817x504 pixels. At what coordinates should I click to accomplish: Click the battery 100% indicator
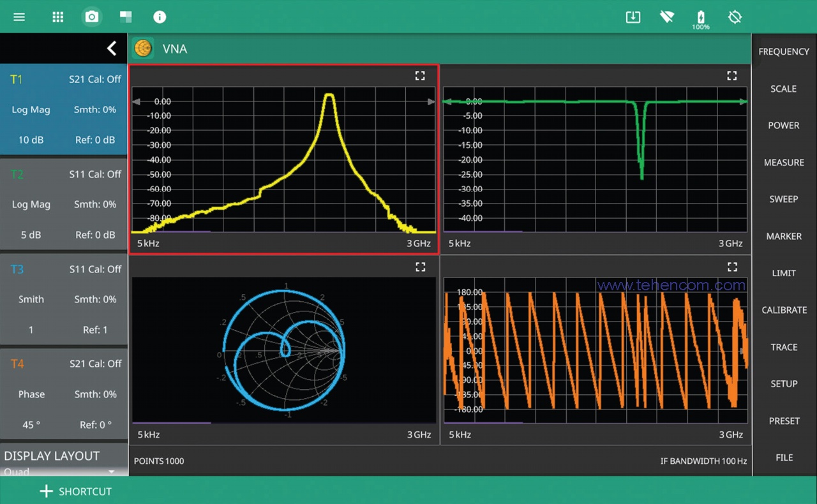701,19
